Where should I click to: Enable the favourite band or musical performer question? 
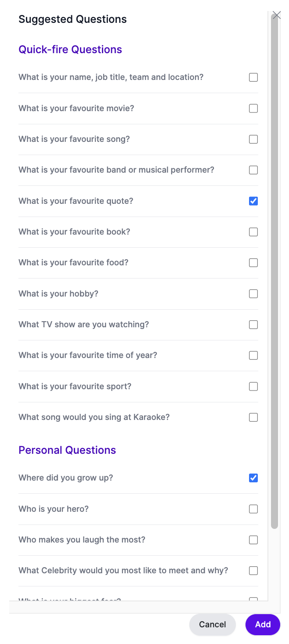pyautogui.click(x=253, y=170)
